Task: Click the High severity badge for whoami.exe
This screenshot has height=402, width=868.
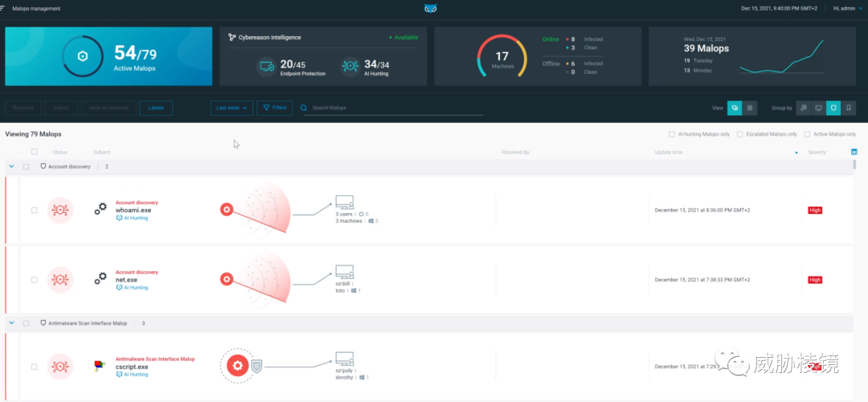Action: point(815,211)
